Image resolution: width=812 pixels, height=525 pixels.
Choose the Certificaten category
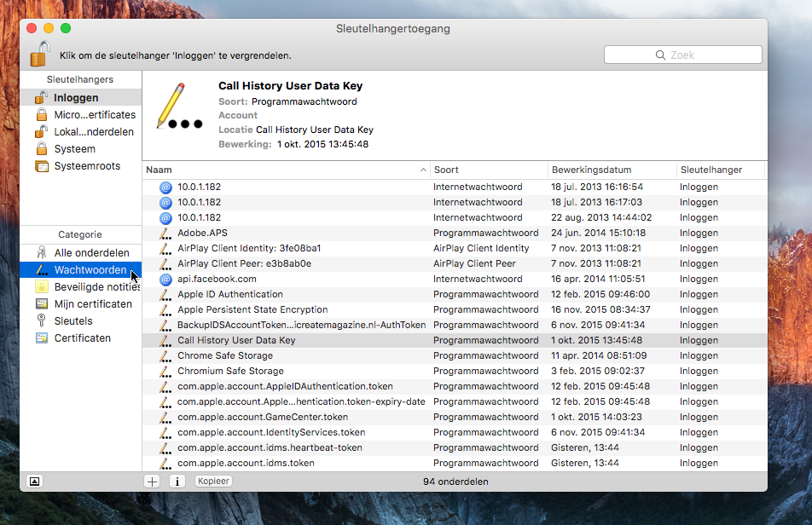[82, 338]
